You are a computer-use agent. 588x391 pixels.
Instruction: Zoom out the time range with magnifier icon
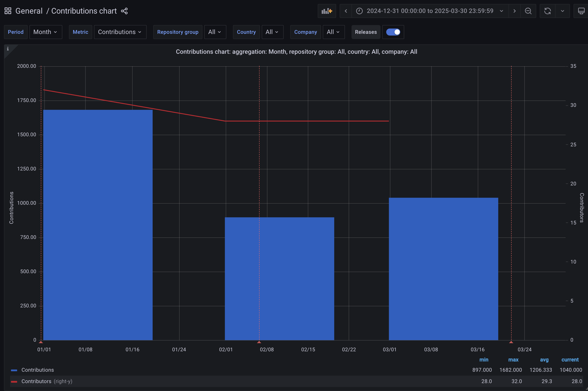[x=528, y=11]
